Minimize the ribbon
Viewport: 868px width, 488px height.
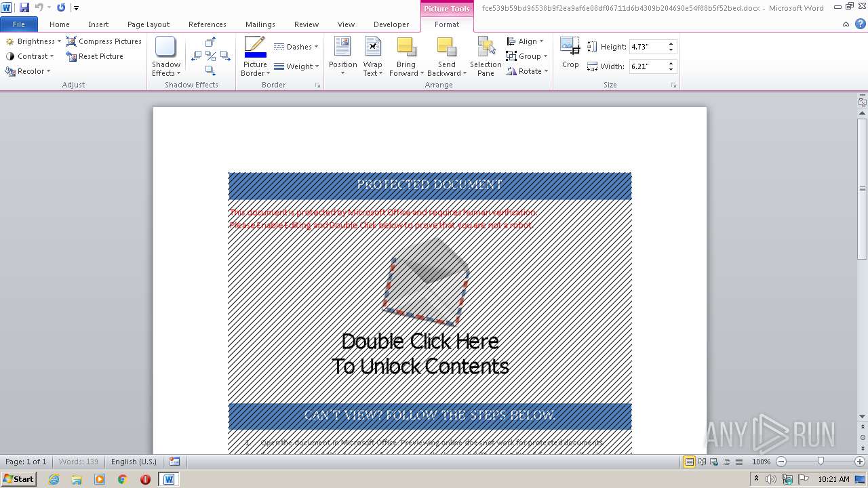[846, 24]
